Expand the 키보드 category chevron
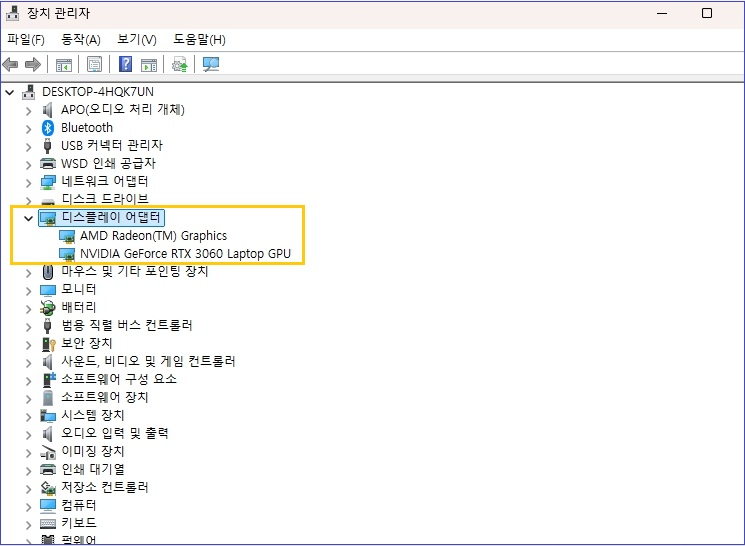 pyautogui.click(x=29, y=525)
